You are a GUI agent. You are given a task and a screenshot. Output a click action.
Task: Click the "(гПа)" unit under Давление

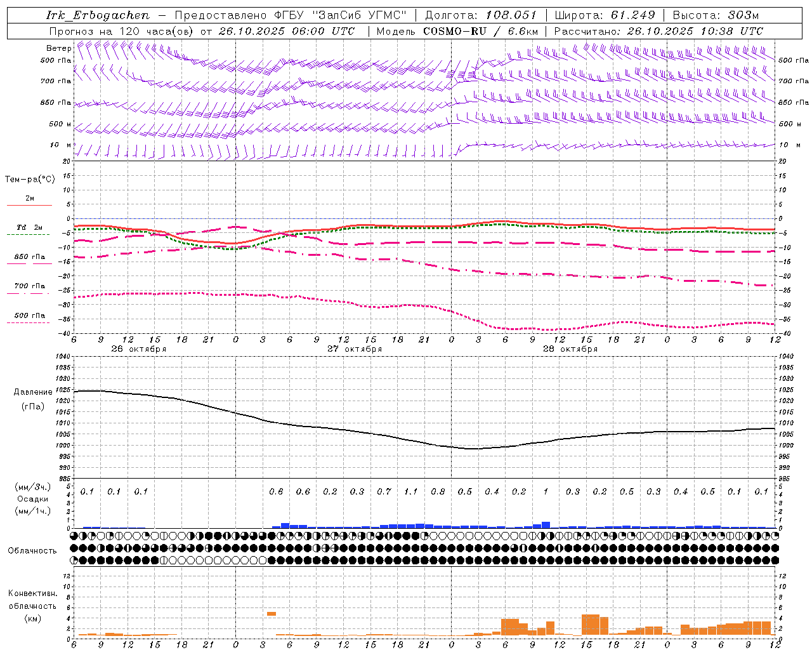[x=33, y=406]
